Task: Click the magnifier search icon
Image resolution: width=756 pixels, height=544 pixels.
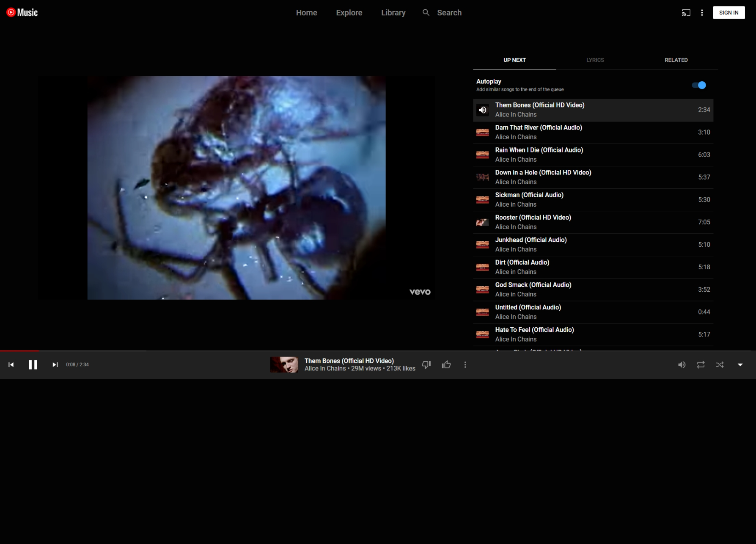Action: [426, 13]
